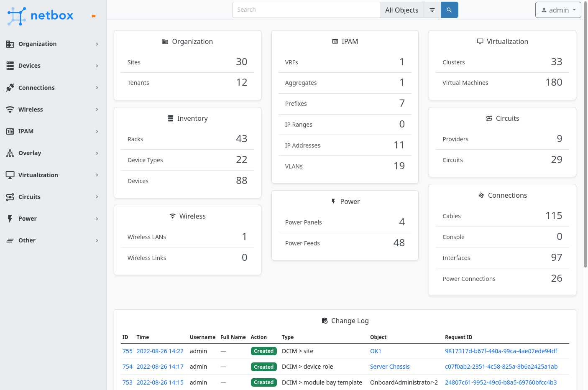Click the Power bolt icon in sidebar
Image resolution: width=588 pixels, height=390 pixels.
[x=10, y=218]
